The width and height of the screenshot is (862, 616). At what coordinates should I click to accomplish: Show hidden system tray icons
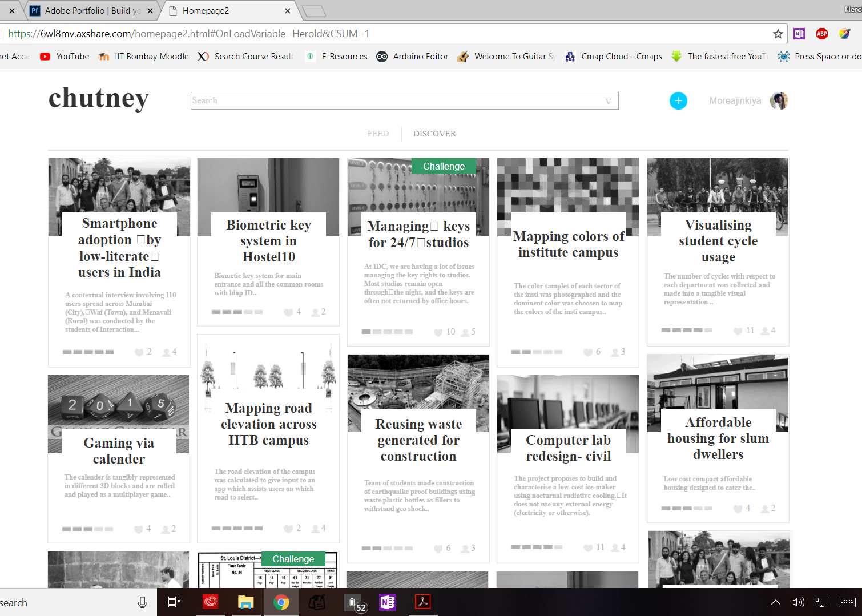coord(776,602)
